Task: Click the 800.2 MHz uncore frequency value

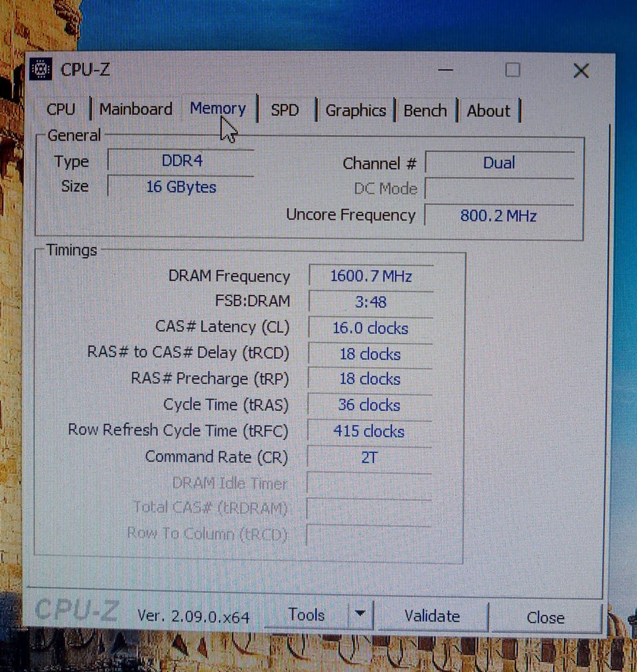Action: 498,215
